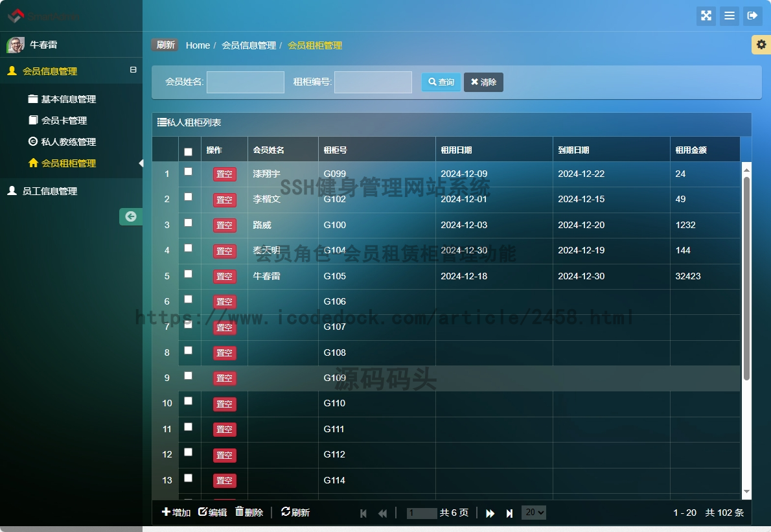This screenshot has height=532, width=771.
Task: Click the SmartAdmin logo
Action: [x=43, y=16]
